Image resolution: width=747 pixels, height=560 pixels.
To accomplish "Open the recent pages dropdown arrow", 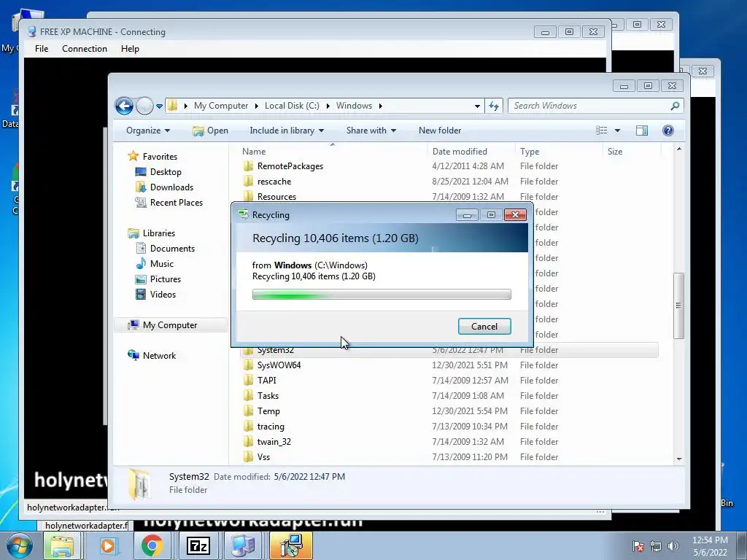I will [x=159, y=106].
